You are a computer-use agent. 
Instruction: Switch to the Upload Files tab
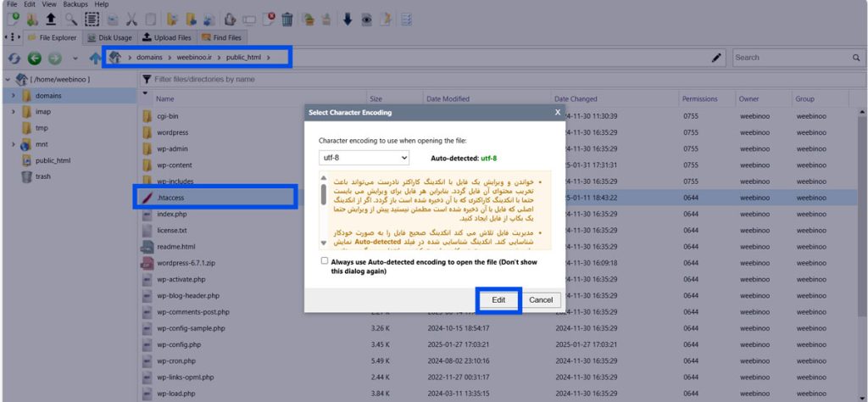click(x=167, y=37)
